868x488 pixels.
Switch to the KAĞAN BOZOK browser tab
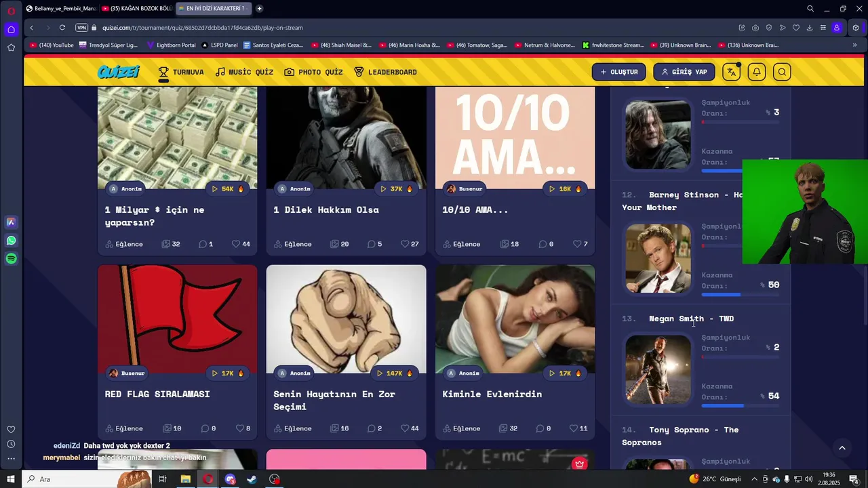click(x=136, y=9)
